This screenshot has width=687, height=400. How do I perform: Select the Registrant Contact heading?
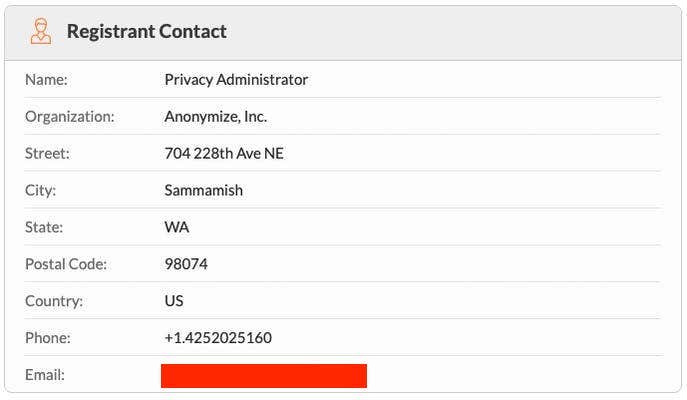(146, 31)
